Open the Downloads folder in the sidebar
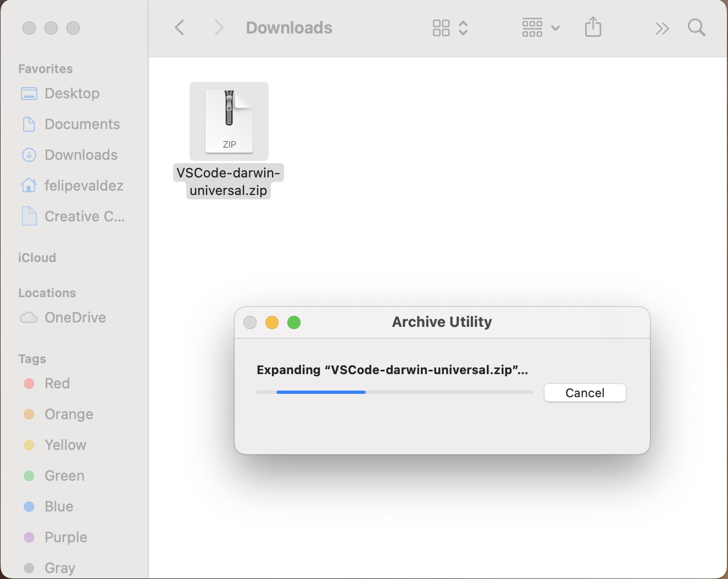 80,155
